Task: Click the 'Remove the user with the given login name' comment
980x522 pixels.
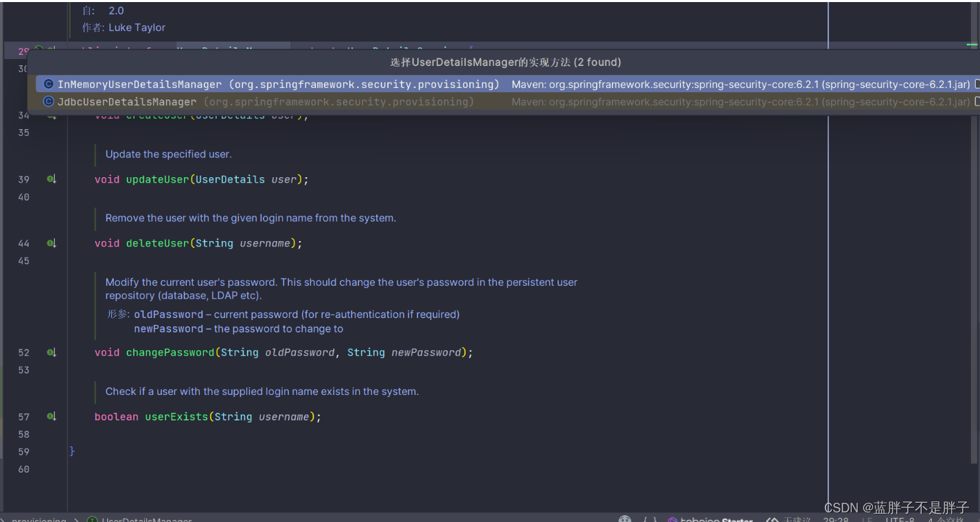Action: tap(250, 218)
